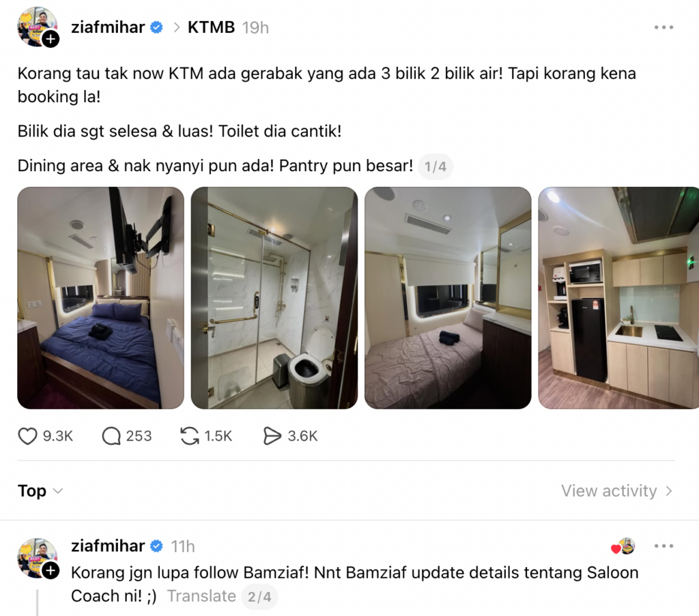Viewport: 699px width, 616px height.
Task: Follow via the plus badge on the reply avatar
Action: click(51, 570)
